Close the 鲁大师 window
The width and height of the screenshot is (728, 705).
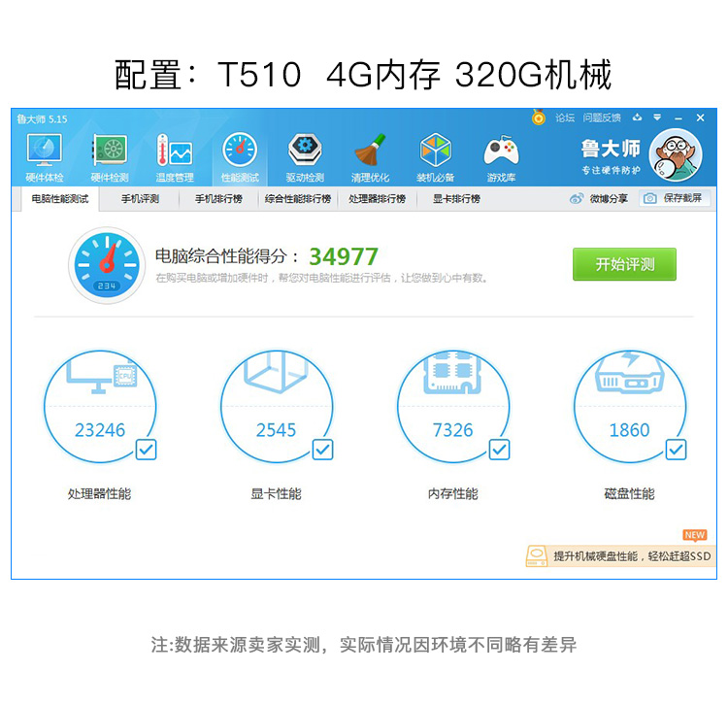pyautogui.click(x=700, y=117)
